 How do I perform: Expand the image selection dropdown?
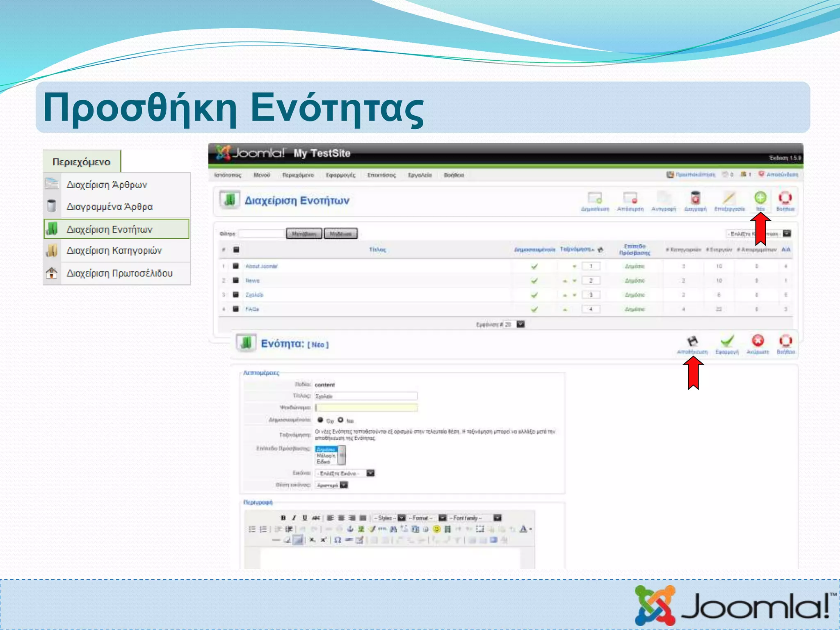click(370, 473)
